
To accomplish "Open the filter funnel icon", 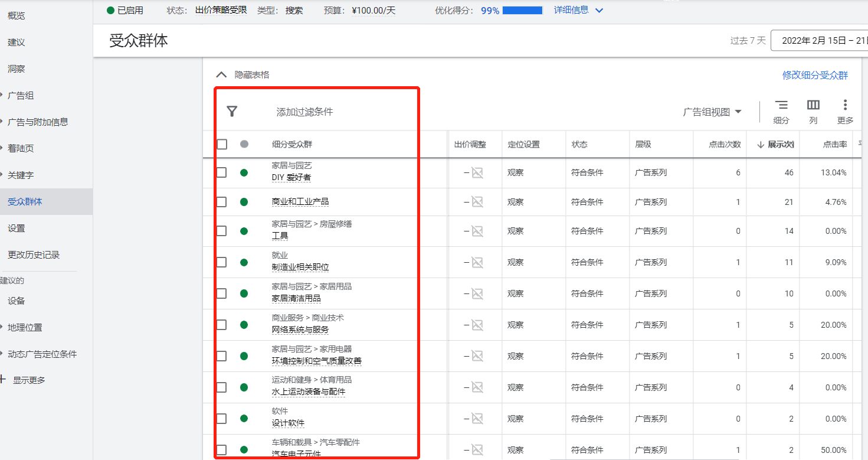I will pos(232,111).
